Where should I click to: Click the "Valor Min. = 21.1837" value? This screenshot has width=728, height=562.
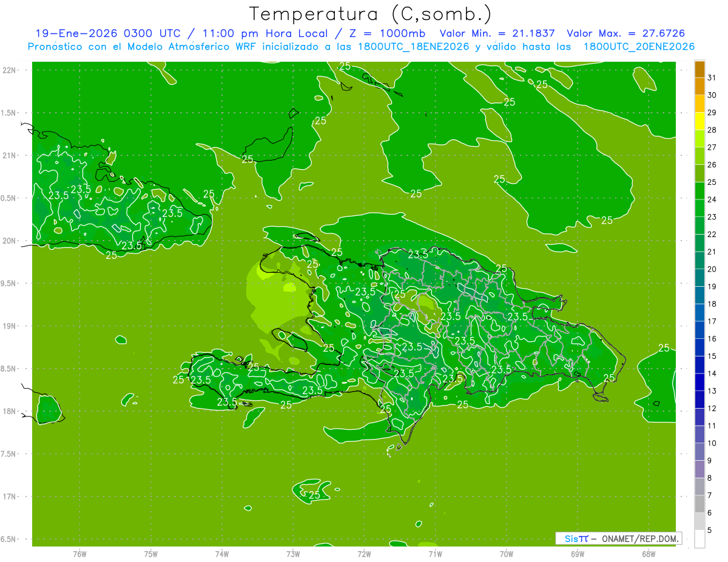click(x=497, y=33)
